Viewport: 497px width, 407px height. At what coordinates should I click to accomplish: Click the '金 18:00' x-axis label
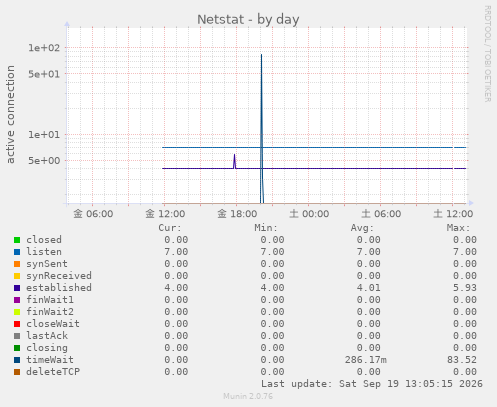237,214
